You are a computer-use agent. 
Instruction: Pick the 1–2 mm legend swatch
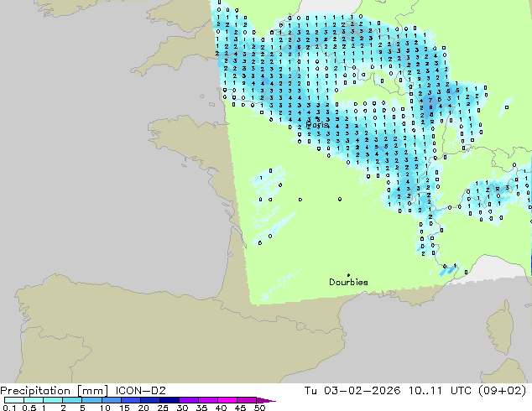point(53,400)
